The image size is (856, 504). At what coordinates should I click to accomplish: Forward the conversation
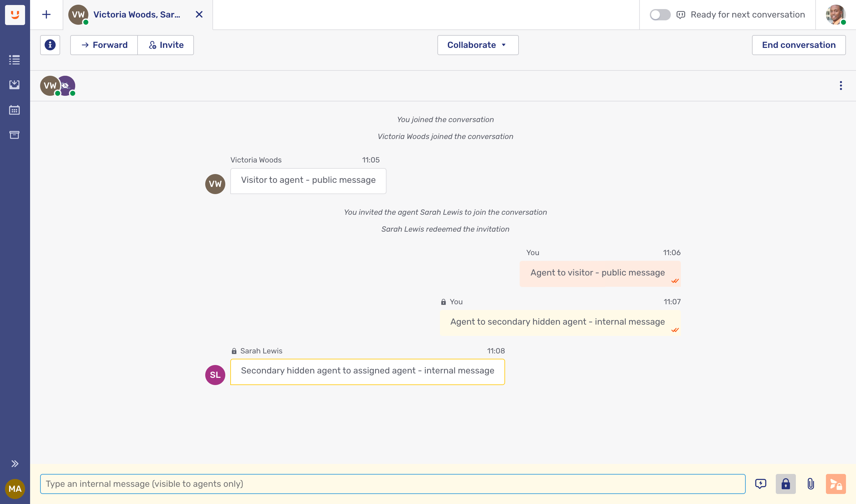(x=103, y=45)
